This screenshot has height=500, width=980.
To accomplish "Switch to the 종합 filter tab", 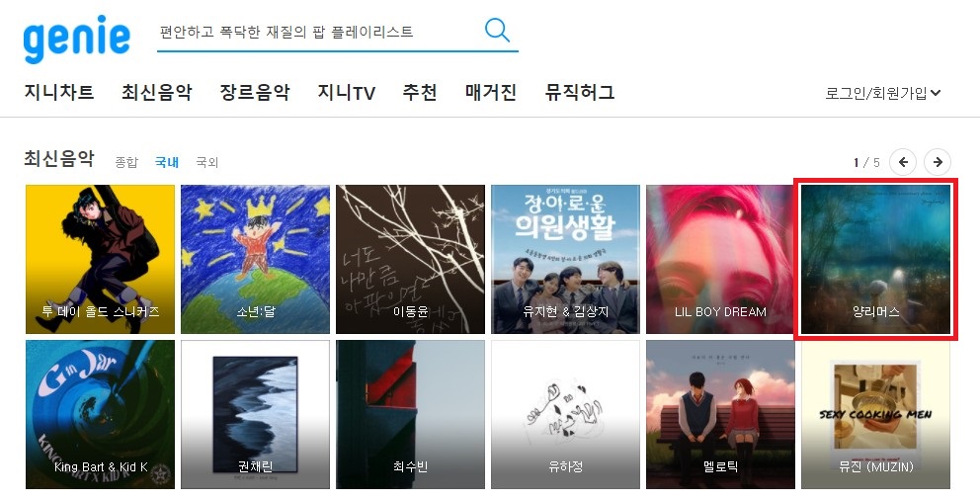I will point(126,162).
